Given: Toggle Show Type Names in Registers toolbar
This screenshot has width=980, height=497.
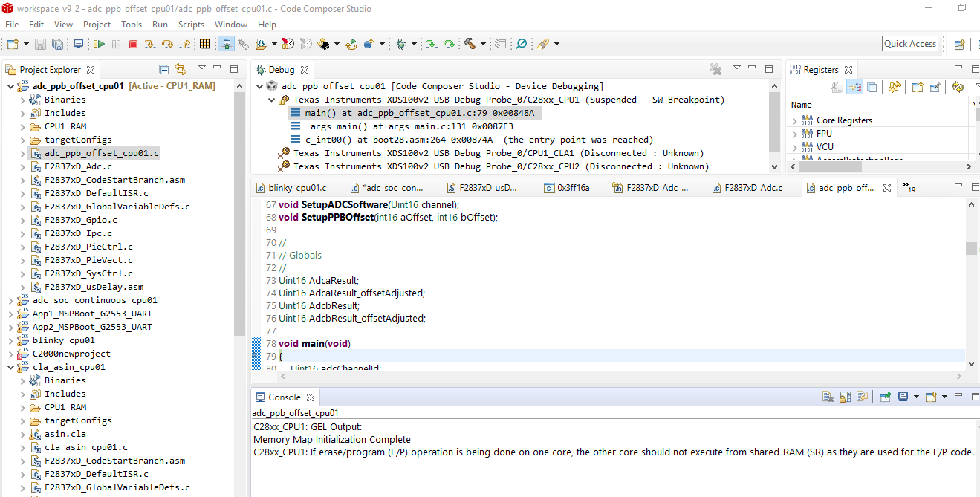Looking at the screenshot, I should (x=837, y=87).
